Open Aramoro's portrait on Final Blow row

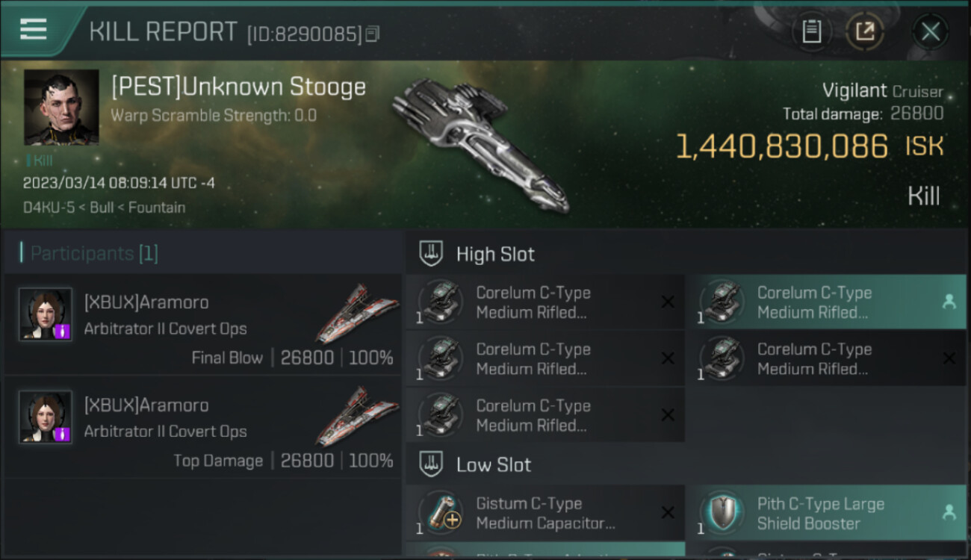(x=46, y=314)
